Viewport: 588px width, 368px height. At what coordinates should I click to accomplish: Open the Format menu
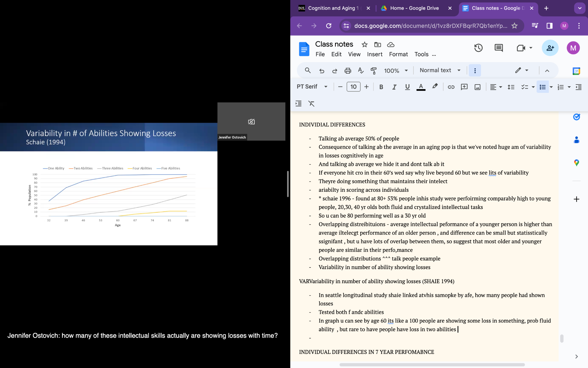pyautogui.click(x=398, y=54)
